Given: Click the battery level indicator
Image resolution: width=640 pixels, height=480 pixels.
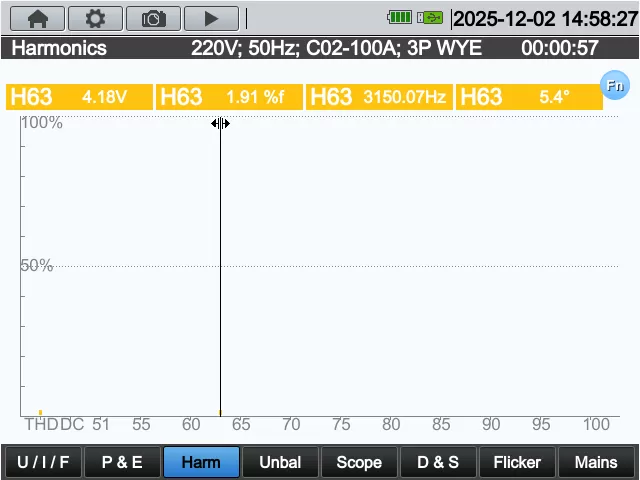Looking at the screenshot, I should (x=399, y=18).
